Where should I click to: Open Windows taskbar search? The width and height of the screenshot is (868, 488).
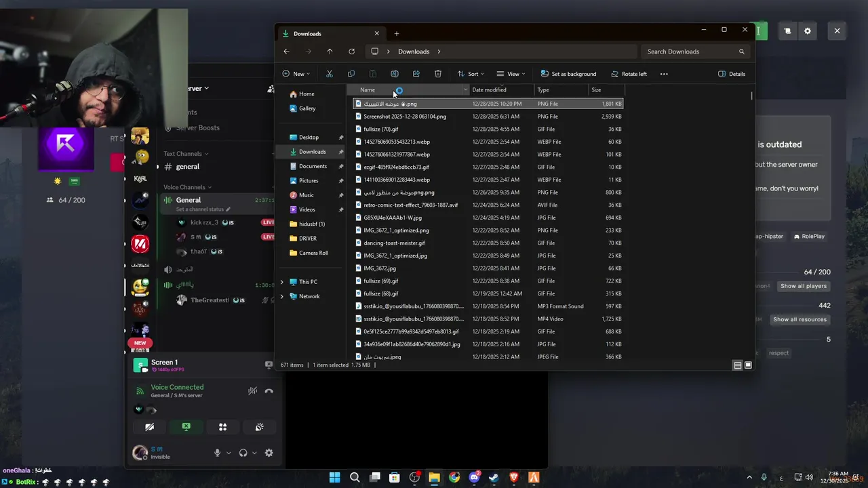point(355,478)
